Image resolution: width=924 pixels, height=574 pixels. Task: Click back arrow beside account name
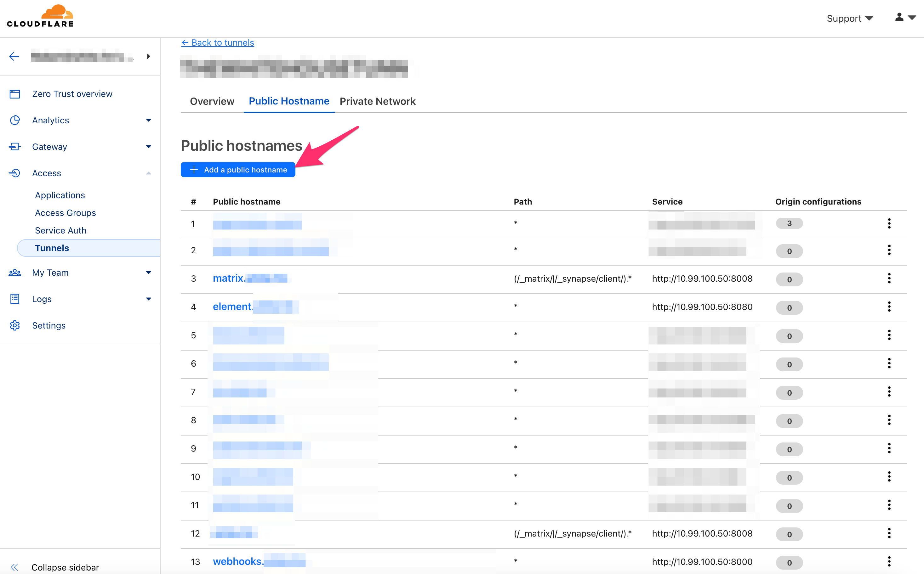14,57
